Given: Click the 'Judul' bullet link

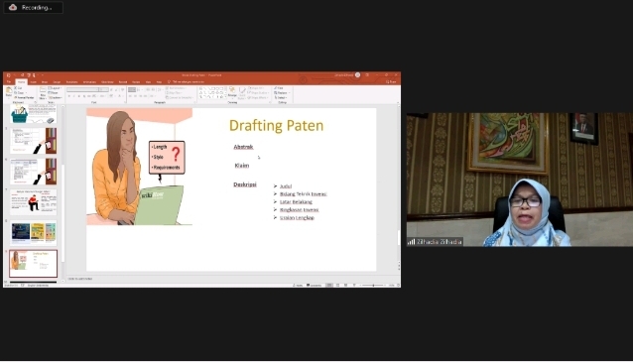Looking at the screenshot, I should click(x=286, y=186).
